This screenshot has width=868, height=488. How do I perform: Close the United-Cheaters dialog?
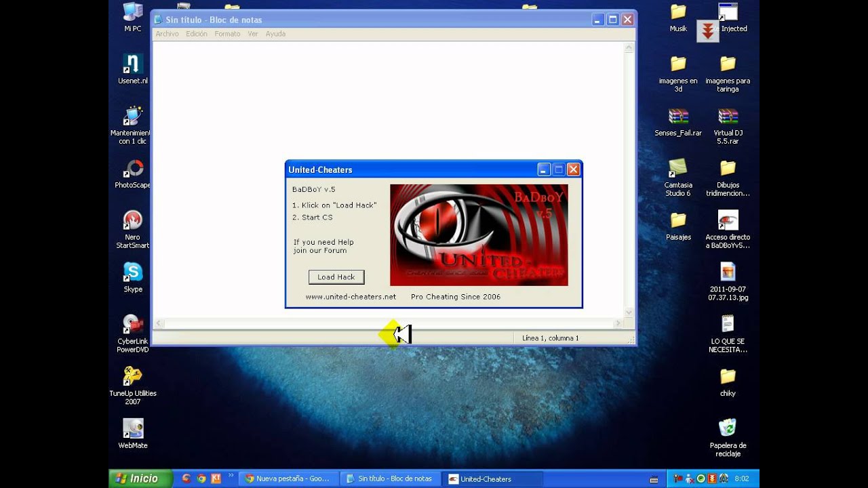573,169
